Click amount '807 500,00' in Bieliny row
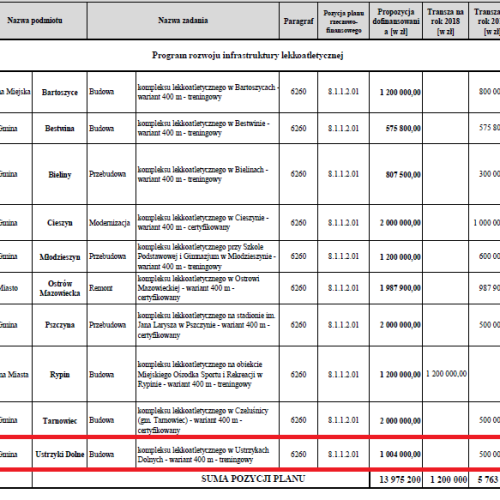The height and width of the screenshot is (500, 500). pyautogui.click(x=403, y=174)
